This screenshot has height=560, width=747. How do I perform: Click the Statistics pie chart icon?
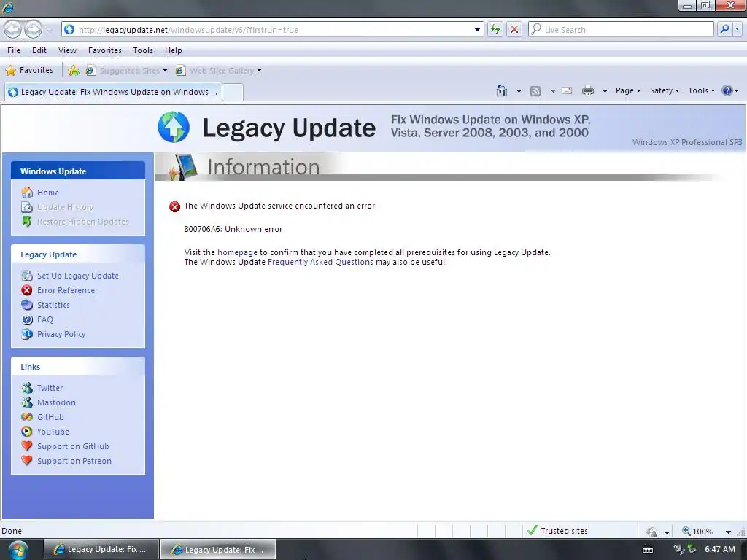(27, 305)
